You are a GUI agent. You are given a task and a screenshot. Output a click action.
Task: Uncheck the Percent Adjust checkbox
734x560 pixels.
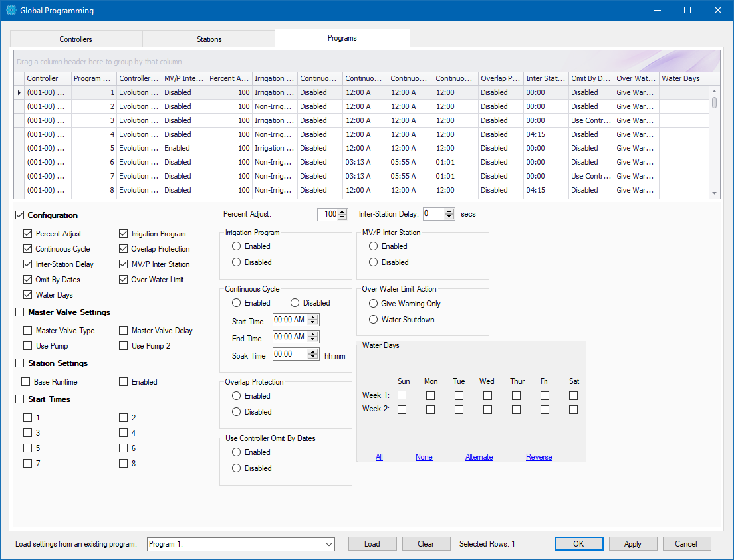tap(28, 233)
